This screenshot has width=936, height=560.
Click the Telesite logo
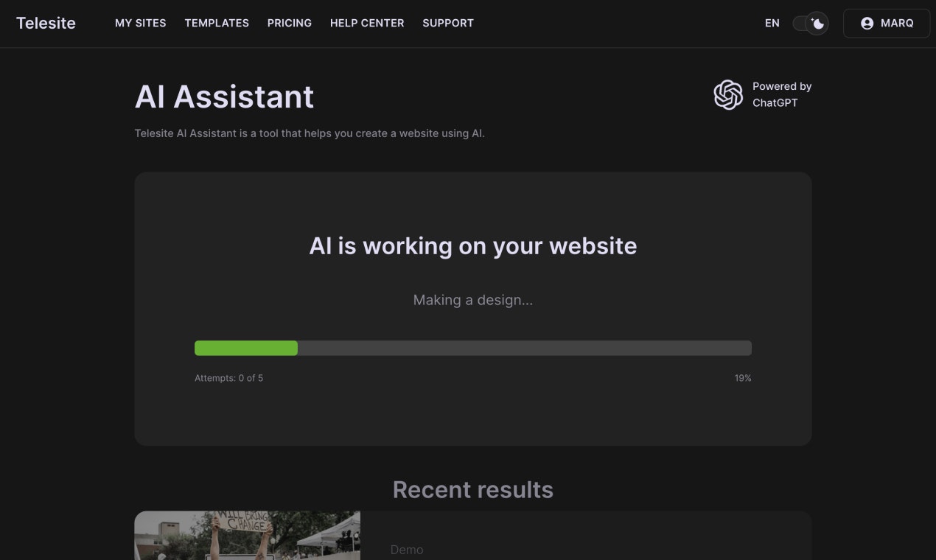(x=46, y=23)
